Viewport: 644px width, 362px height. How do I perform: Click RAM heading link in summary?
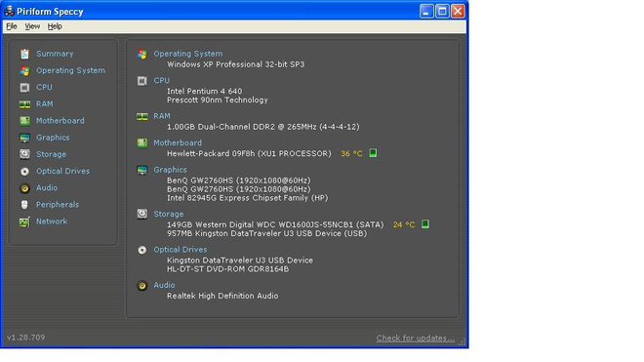click(162, 116)
